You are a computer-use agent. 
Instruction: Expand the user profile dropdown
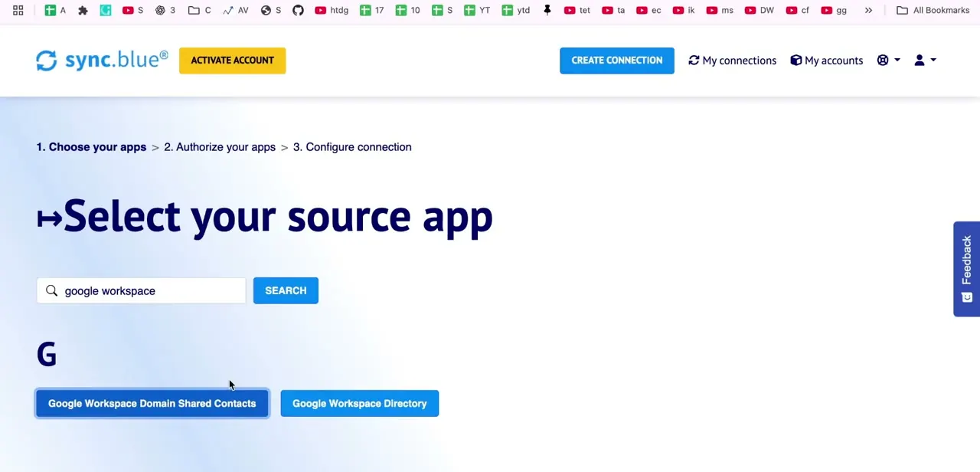coord(925,61)
